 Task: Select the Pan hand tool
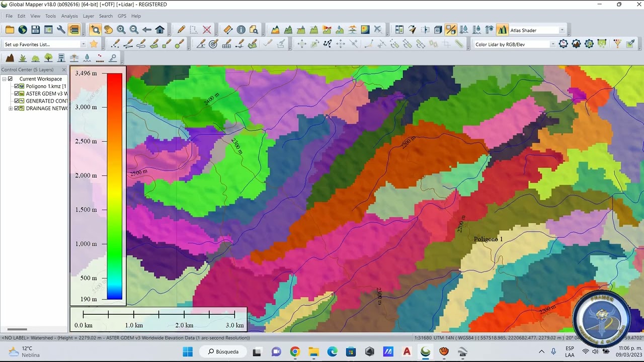tap(108, 30)
